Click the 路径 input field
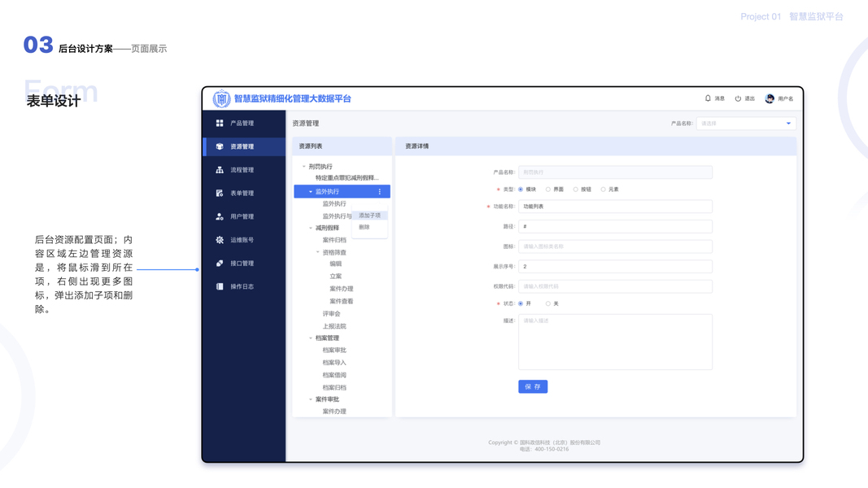868x488 pixels. click(615, 226)
